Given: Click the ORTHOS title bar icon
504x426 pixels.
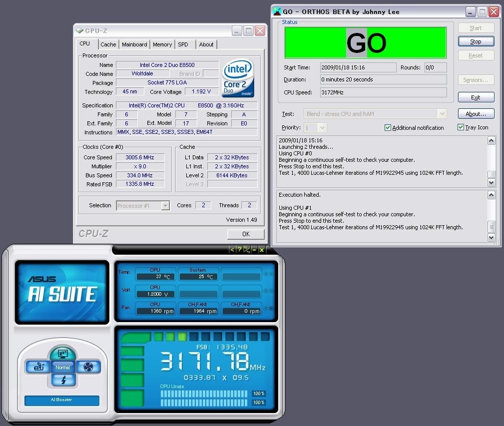Looking at the screenshot, I should point(277,12).
